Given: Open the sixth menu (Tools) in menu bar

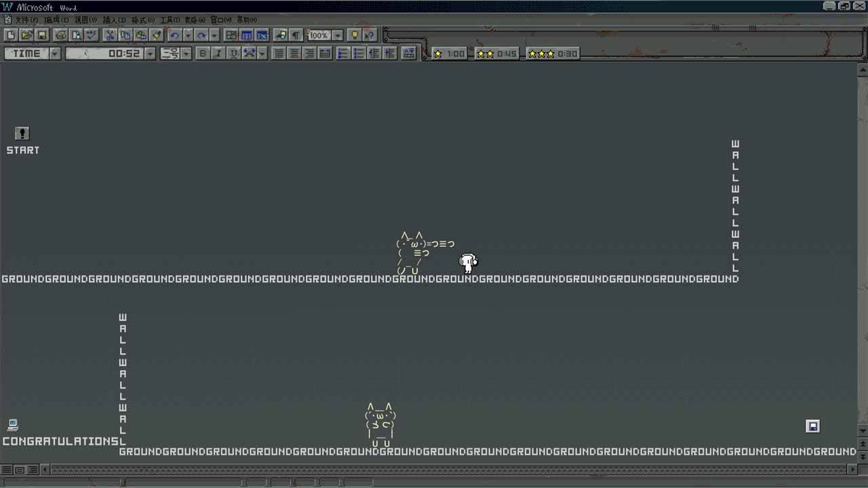Looking at the screenshot, I should coord(171,20).
